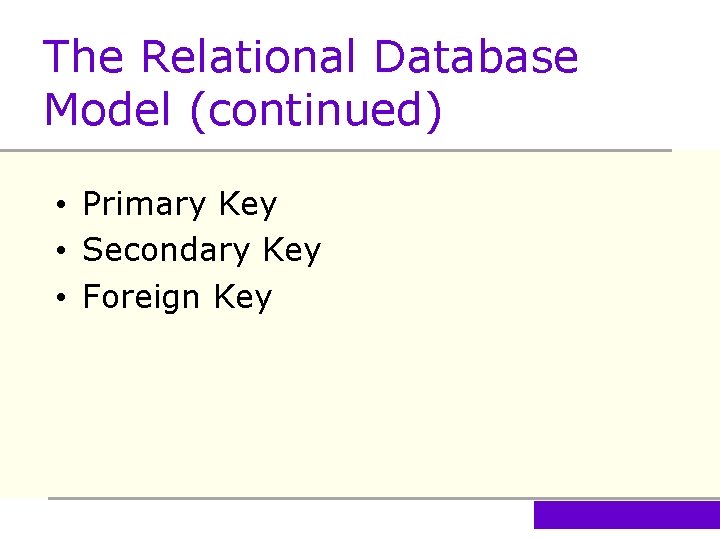Click the word "Secondary" in second bullet

pyautogui.click(x=166, y=250)
